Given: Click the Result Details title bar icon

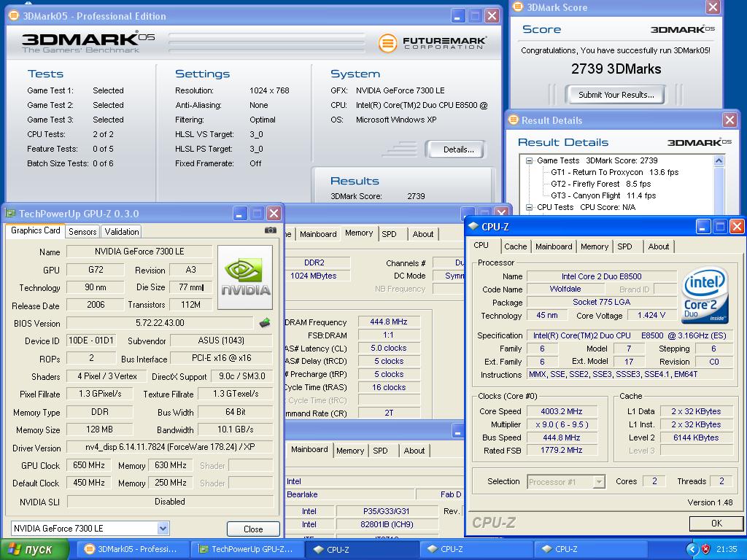Looking at the screenshot, I should point(513,120).
